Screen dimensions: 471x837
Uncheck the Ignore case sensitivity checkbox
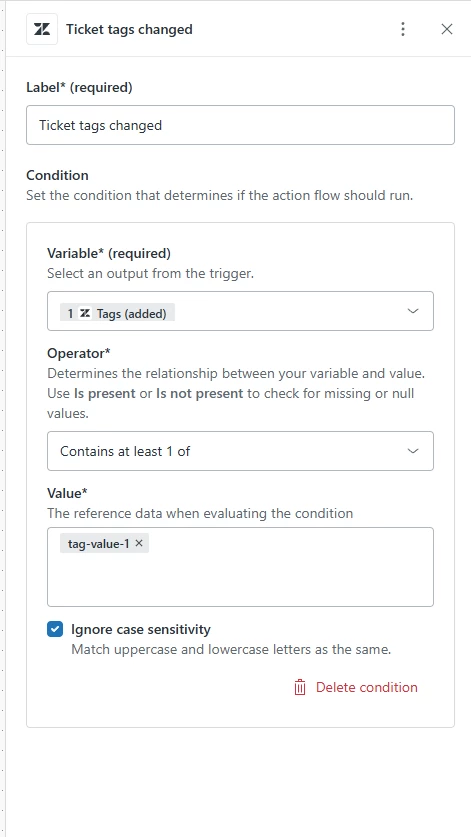click(x=55, y=629)
